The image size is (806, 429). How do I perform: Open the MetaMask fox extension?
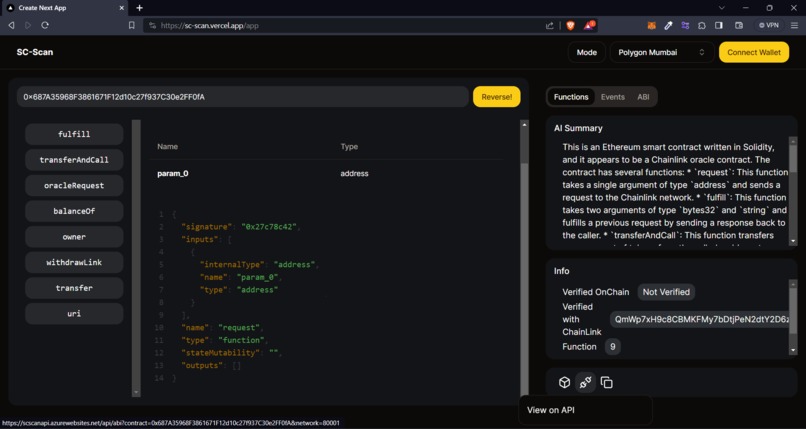(651, 25)
